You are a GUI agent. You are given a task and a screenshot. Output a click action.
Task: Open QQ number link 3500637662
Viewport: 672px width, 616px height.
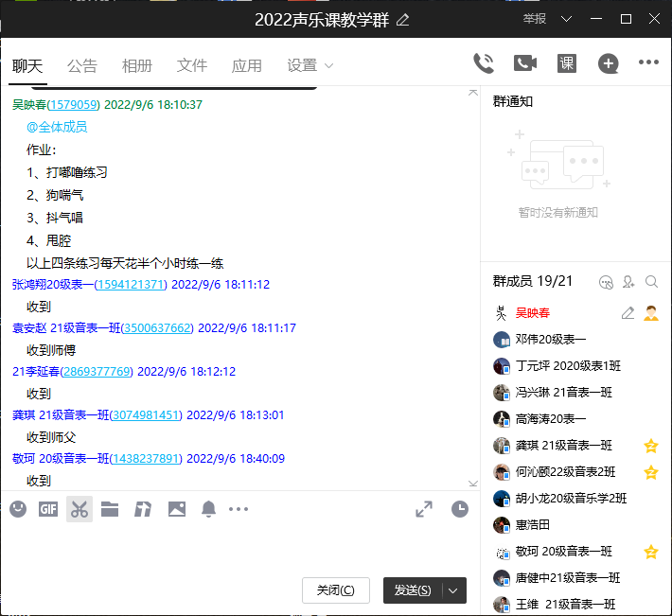pos(157,328)
